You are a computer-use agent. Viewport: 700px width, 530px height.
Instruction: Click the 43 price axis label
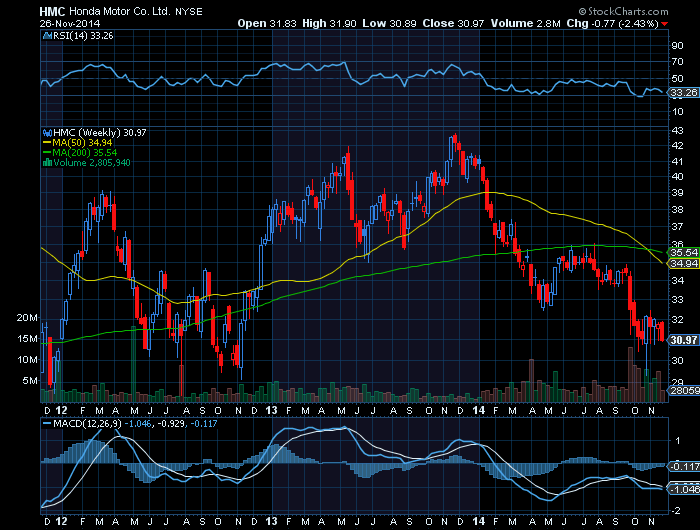pos(677,130)
